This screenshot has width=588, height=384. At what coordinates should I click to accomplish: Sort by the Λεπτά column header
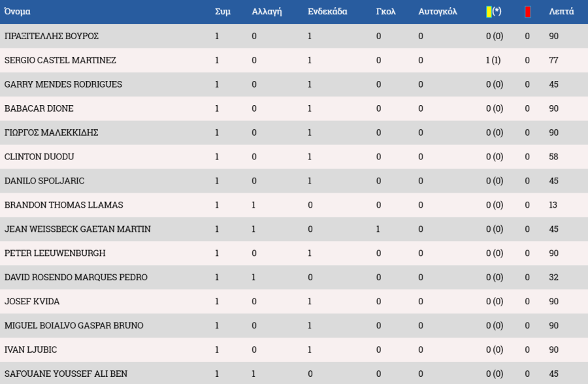(561, 12)
